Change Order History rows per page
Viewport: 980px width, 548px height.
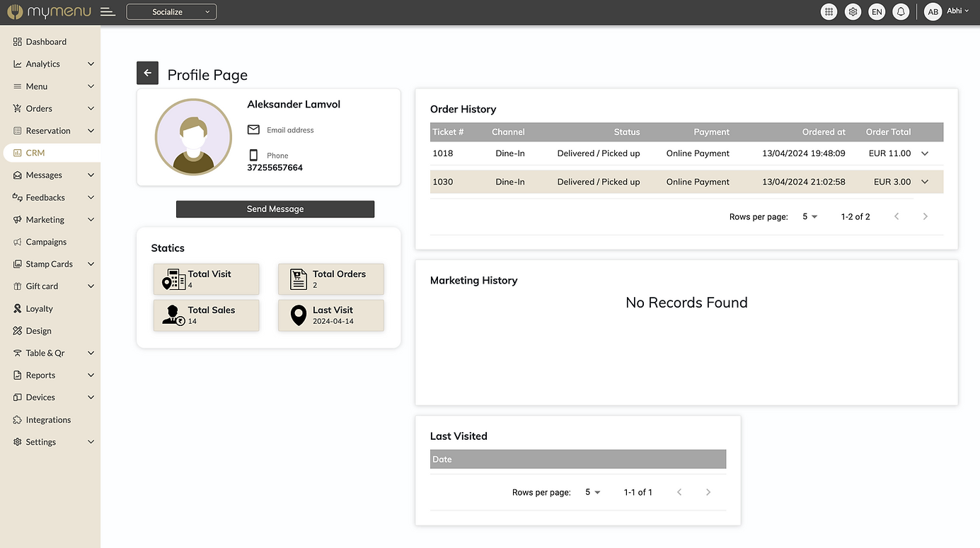coord(809,217)
